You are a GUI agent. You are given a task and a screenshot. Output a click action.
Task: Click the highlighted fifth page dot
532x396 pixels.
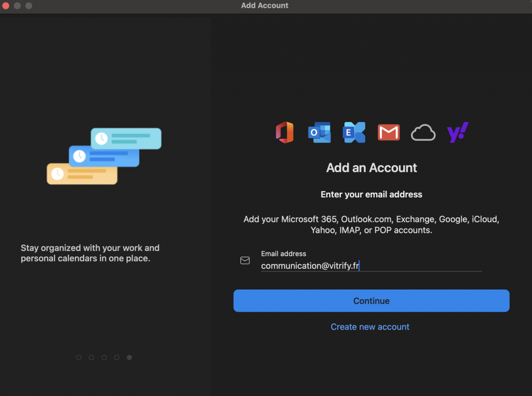tap(129, 358)
